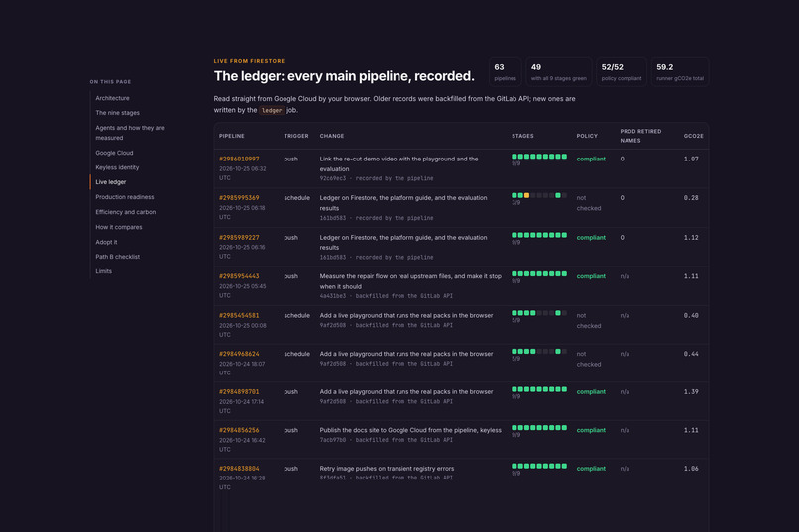The image size is (799, 532).
Task: Click the 52/52 policy compliant stat card
Action: pyautogui.click(x=622, y=72)
